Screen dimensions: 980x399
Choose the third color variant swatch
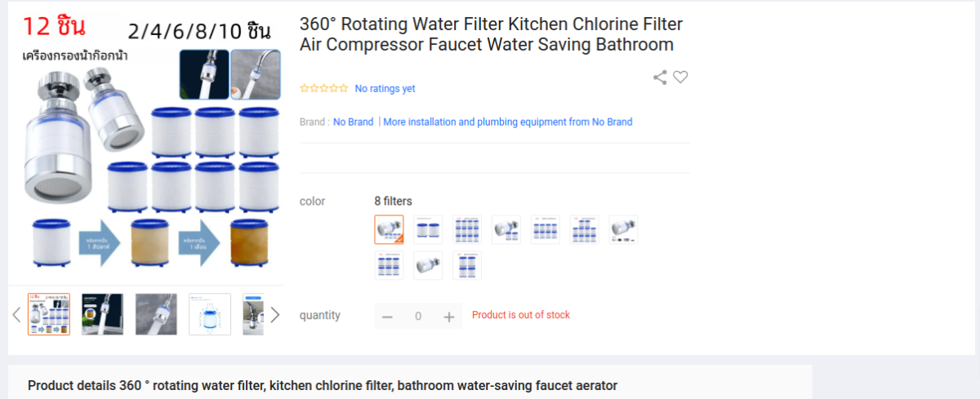467,229
